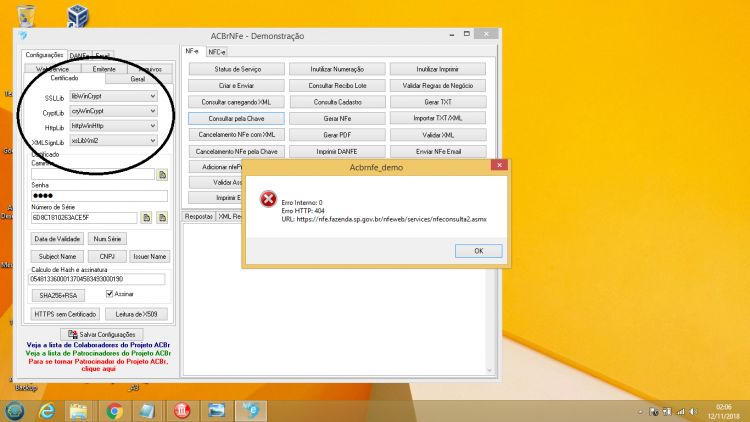Open the HttpLib dropdown
Image resolution: width=750 pixels, height=422 pixels.
(x=153, y=126)
